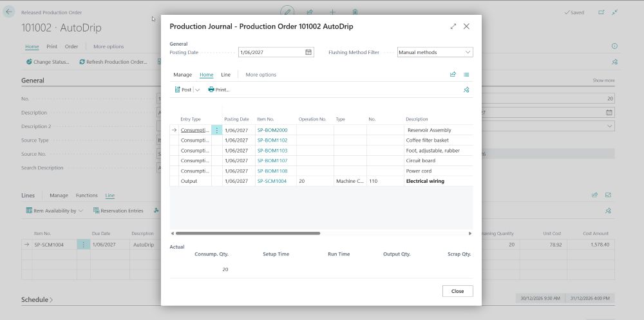Open the dropdown in the order's General section

point(609,126)
